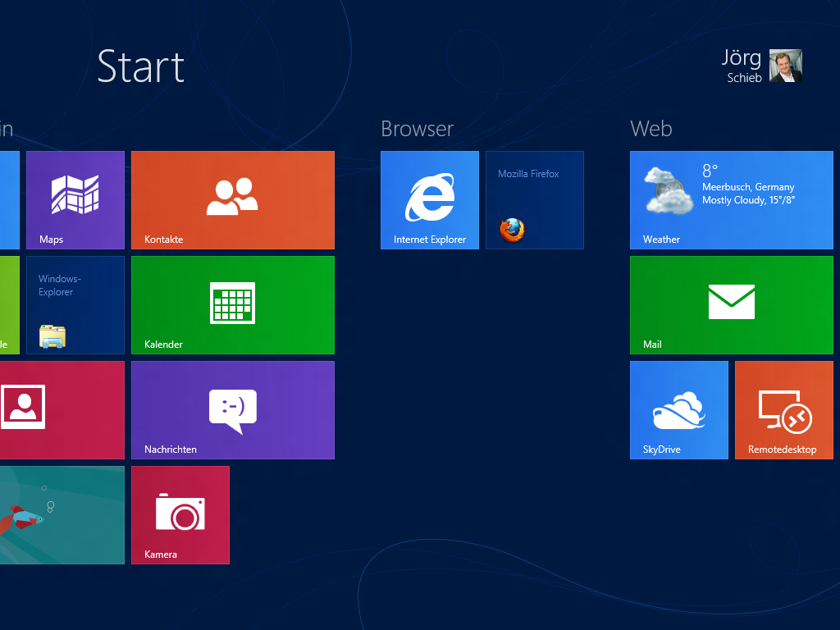
Task: Click the 8° temperature reading
Action: [710, 171]
